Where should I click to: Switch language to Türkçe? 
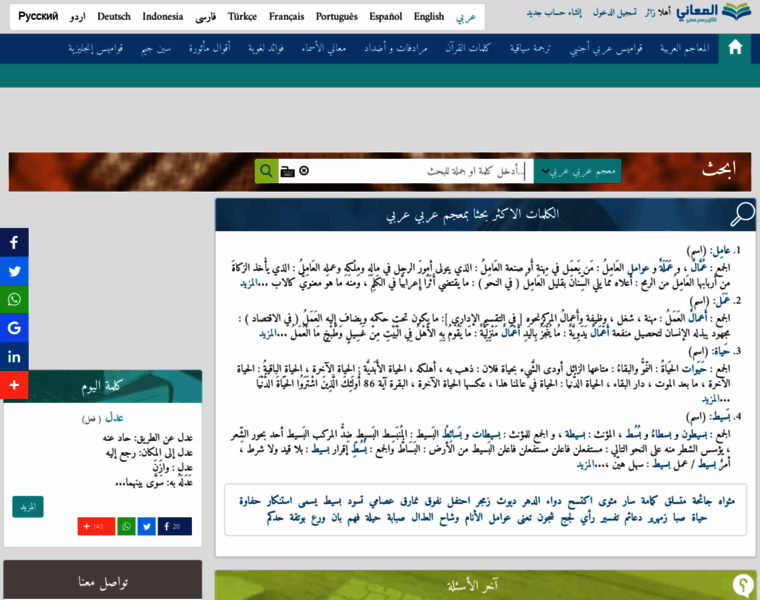(242, 17)
